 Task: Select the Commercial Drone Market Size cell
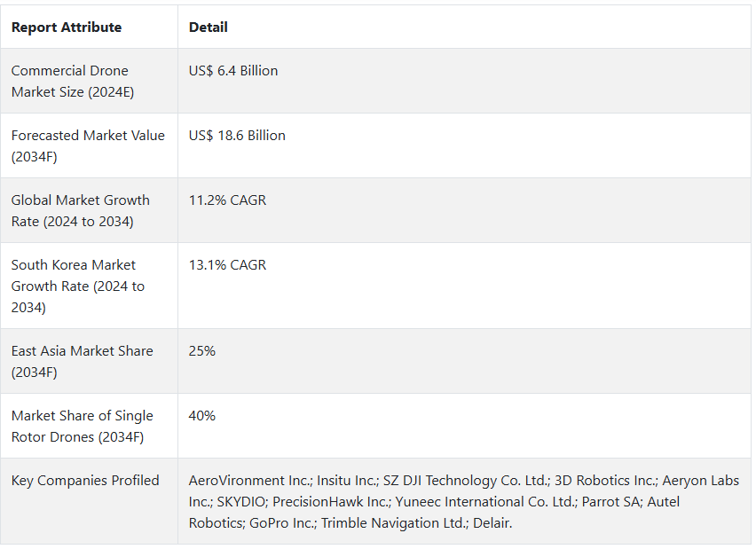click(90, 81)
